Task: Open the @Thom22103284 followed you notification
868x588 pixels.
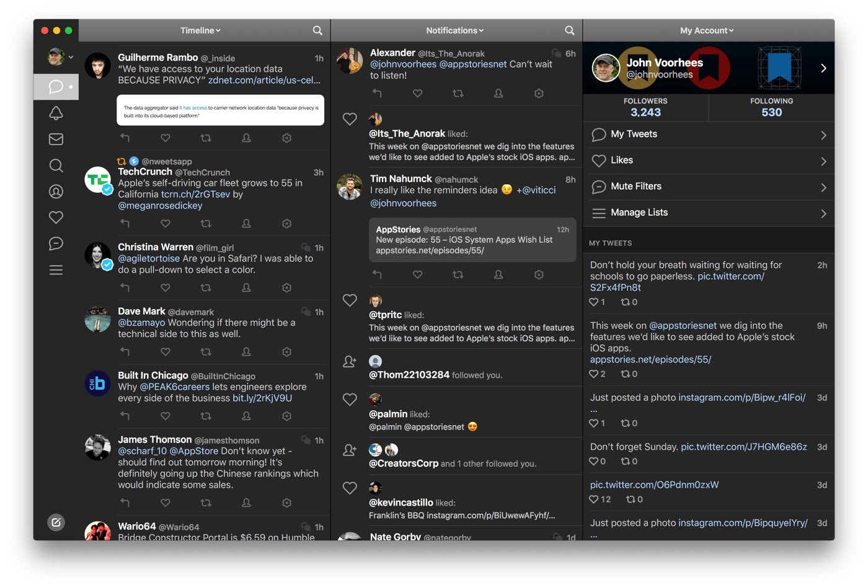Action: [x=457, y=368]
